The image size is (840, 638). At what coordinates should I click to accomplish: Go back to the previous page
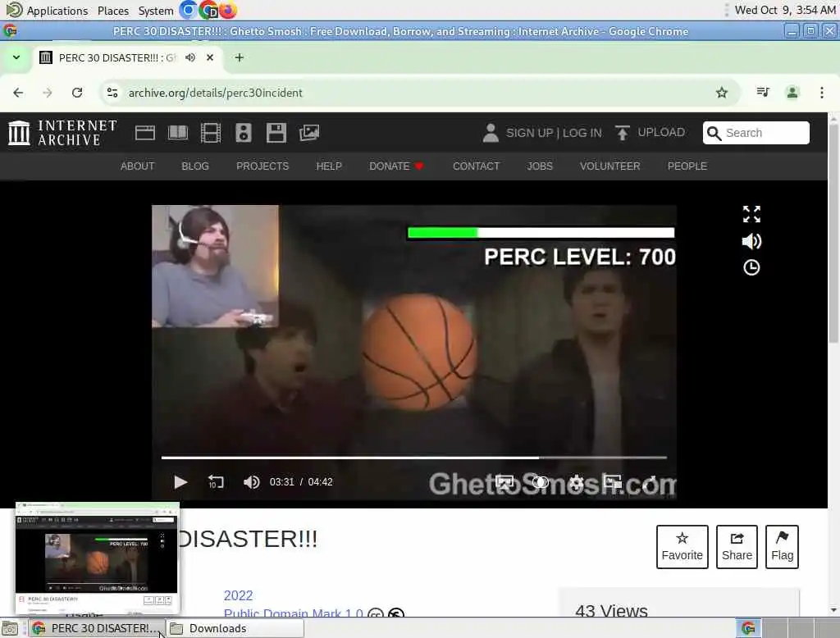[x=18, y=93]
